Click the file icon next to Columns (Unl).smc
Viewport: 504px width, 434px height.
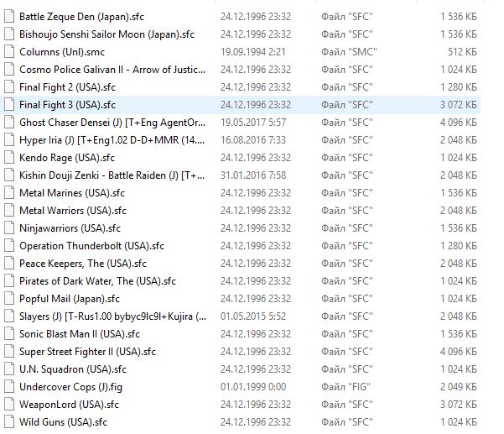pyautogui.click(x=9, y=52)
